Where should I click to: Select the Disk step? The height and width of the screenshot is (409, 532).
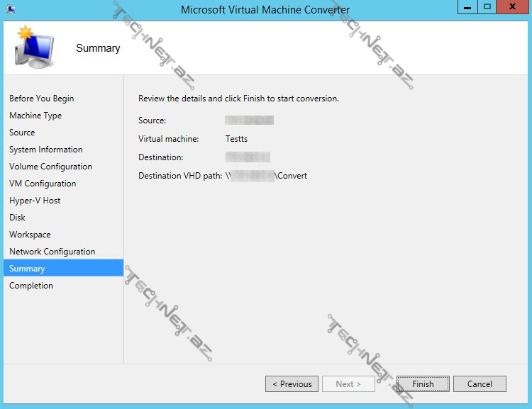pyautogui.click(x=17, y=218)
